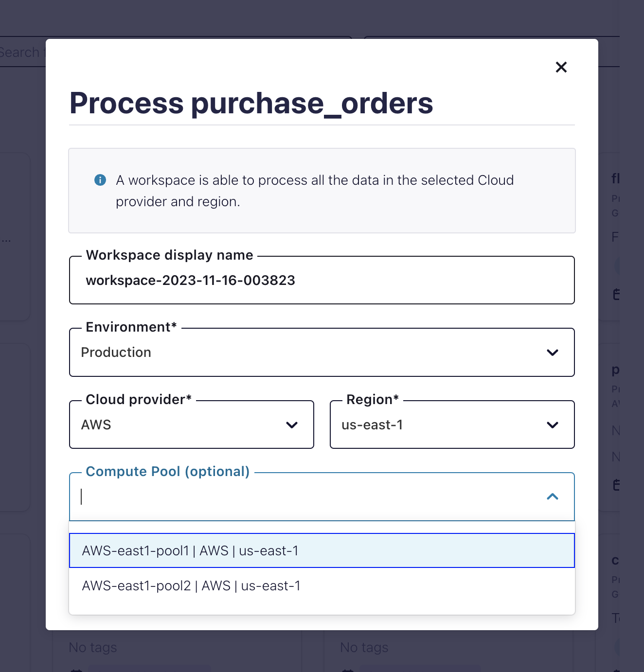The height and width of the screenshot is (672, 644).
Task: Click the chevron arrow in the Region field
Action: point(552,425)
